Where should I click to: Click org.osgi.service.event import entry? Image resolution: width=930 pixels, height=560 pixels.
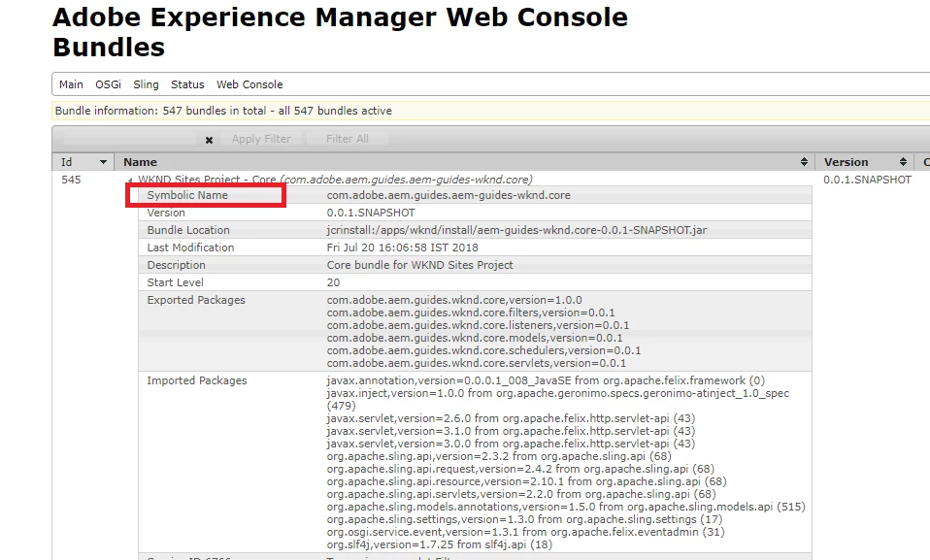coord(525,532)
